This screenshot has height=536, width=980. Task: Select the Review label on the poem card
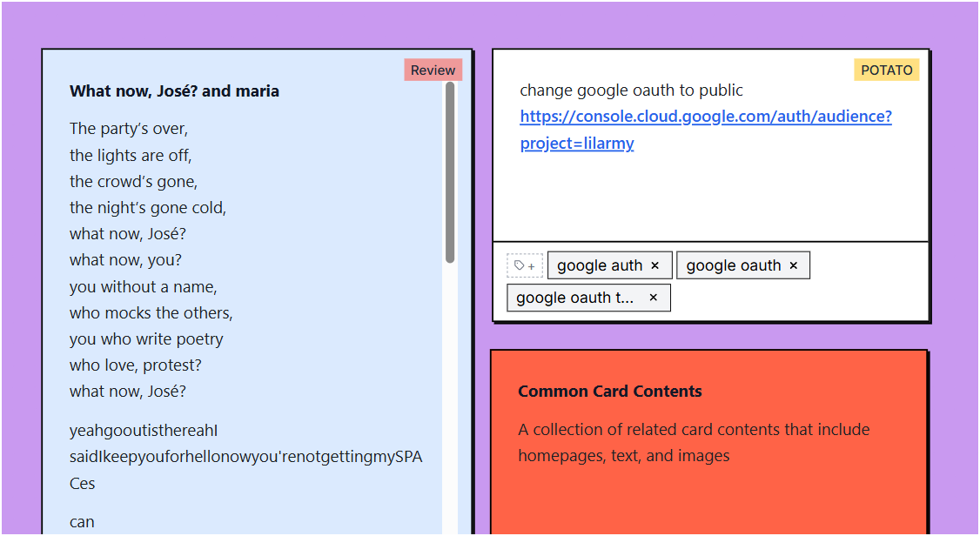pos(433,70)
